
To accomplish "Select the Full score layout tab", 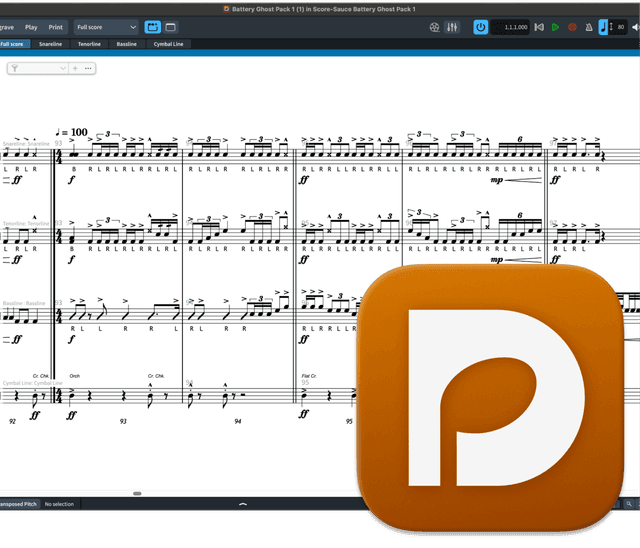I will coord(13,44).
